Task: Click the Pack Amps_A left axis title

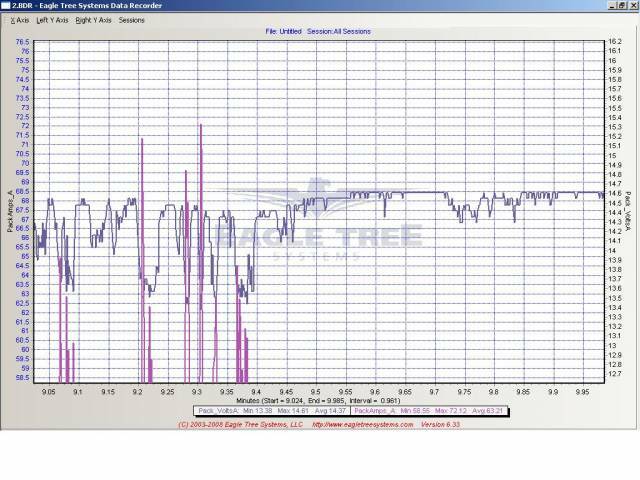Action: (10, 212)
